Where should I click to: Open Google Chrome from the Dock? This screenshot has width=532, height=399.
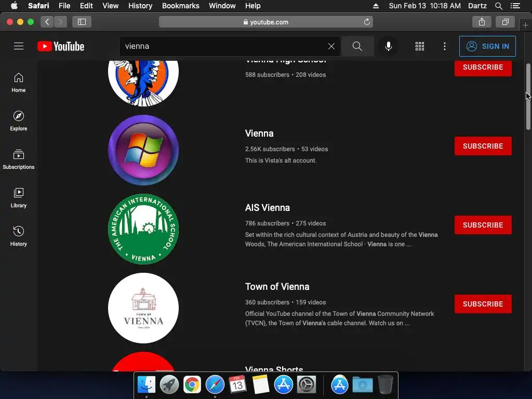[x=192, y=385]
